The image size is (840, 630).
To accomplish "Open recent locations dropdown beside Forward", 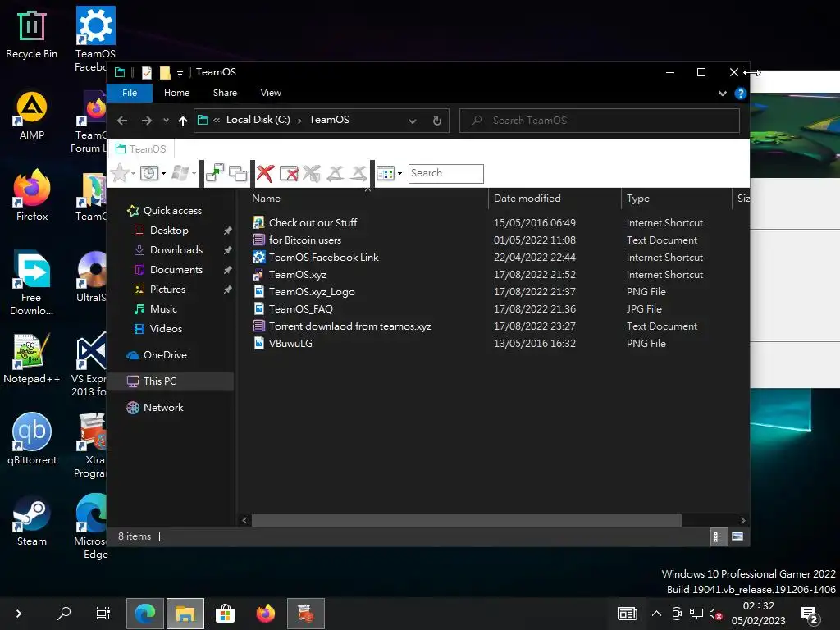I will click(x=166, y=121).
